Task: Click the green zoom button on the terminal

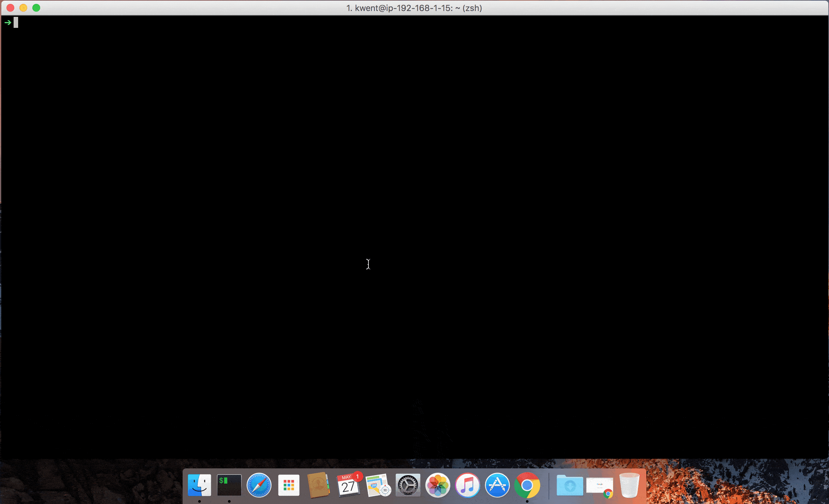Action: click(x=36, y=8)
